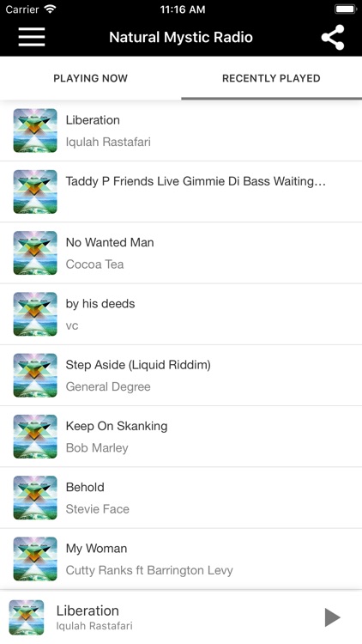Tap the album art for No Wanted Man
362x644 pixels.
coord(35,253)
